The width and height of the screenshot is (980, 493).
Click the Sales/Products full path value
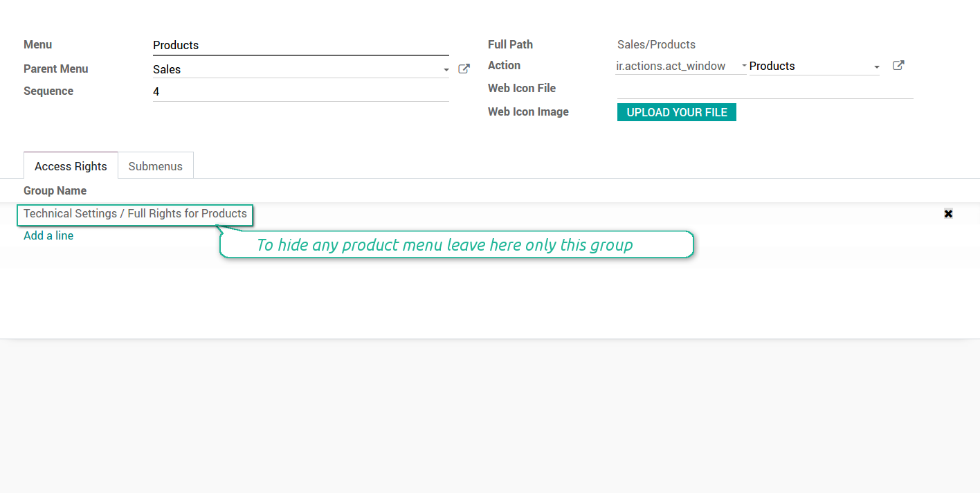pyautogui.click(x=656, y=45)
